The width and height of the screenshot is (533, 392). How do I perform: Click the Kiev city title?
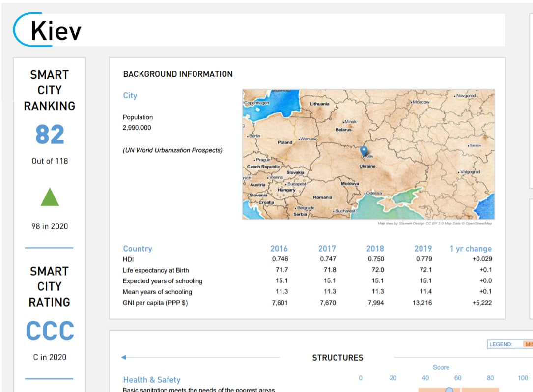click(x=56, y=31)
